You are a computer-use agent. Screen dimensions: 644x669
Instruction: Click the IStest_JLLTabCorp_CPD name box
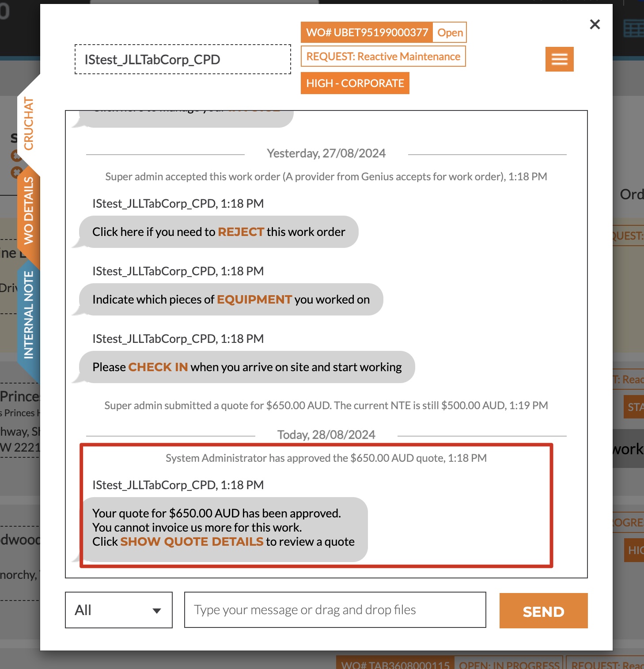(183, 59)
